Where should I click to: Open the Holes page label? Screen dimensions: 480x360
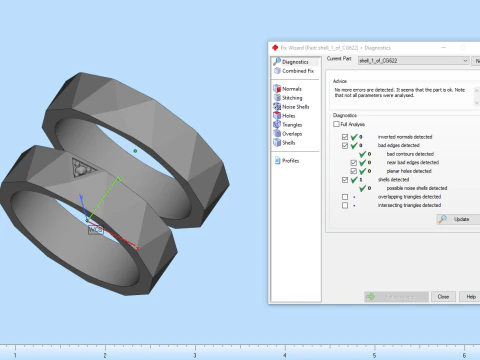click(x=289, y=116)
